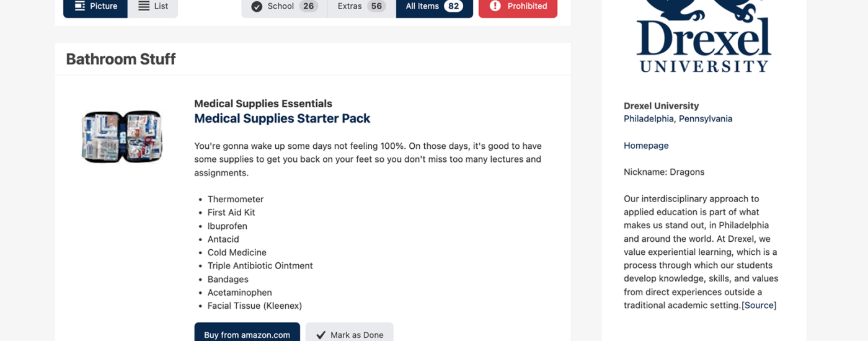Click the Drexel University logo
This screenshot has width=868, height=341.
coord(704,36)
